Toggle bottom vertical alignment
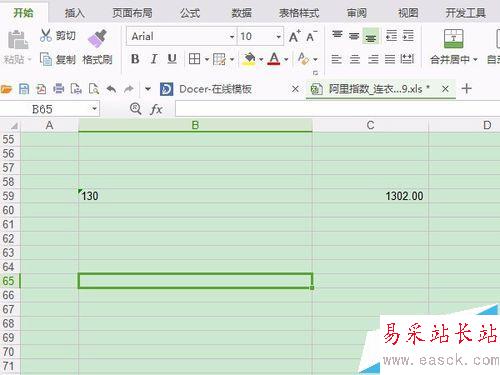This screenshot has height=375, width=500. 370,37
